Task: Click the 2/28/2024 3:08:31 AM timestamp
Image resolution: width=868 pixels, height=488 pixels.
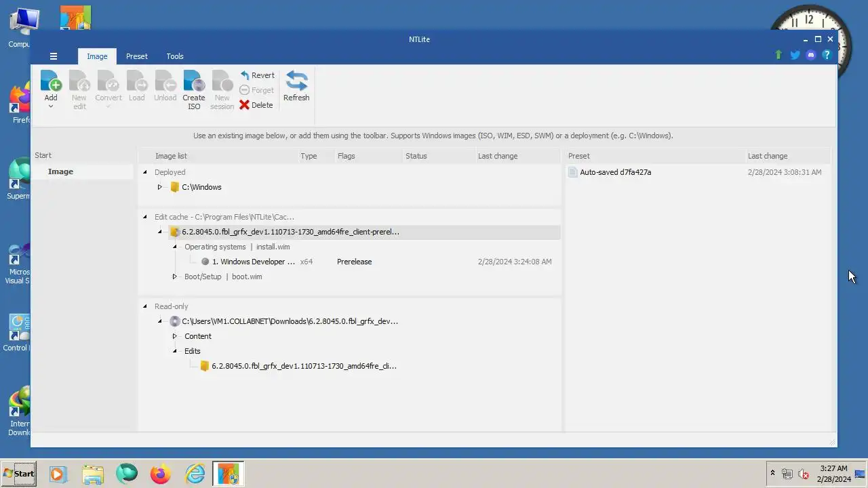Action: pos(785,172)
